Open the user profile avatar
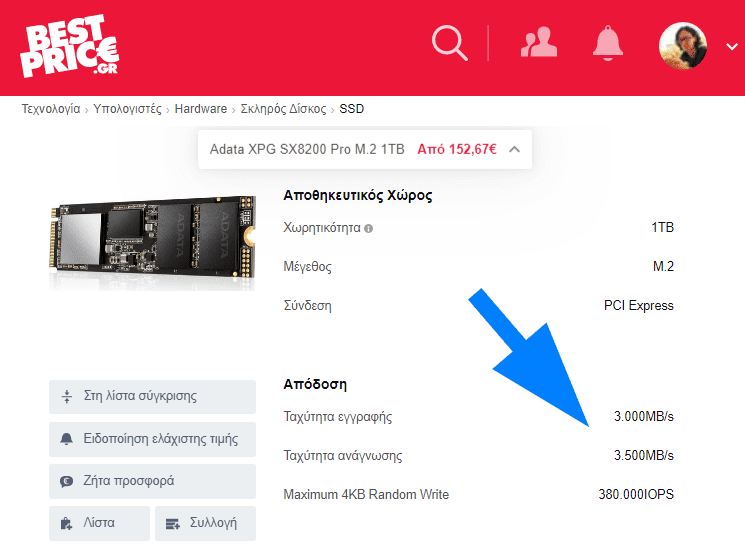The image size is (745, 552). [683, 46]
